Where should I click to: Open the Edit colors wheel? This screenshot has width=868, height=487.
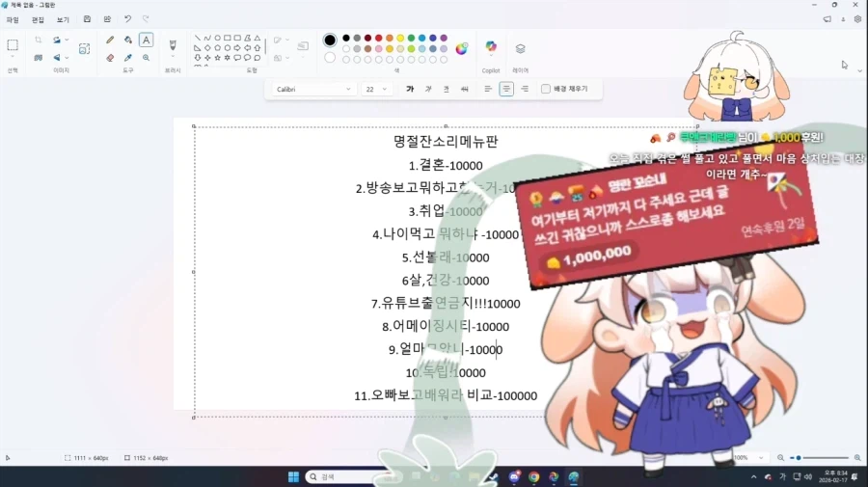point(462,48)
